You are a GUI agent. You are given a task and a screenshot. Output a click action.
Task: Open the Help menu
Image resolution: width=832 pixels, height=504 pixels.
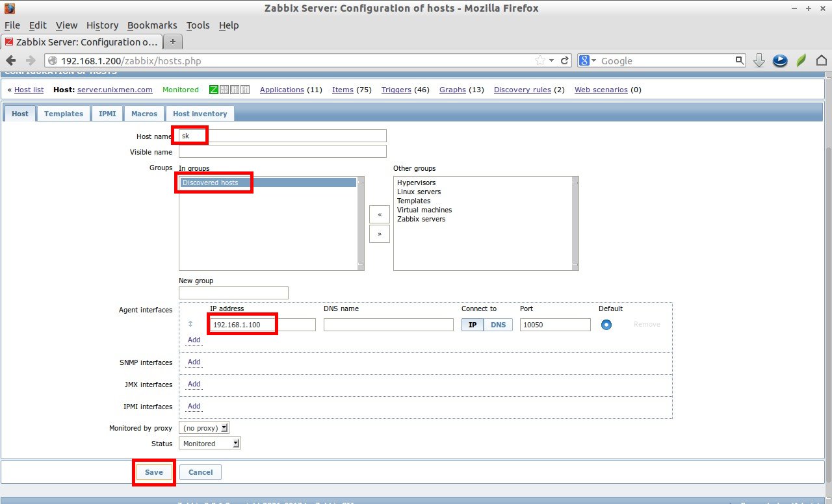(229, 25)
